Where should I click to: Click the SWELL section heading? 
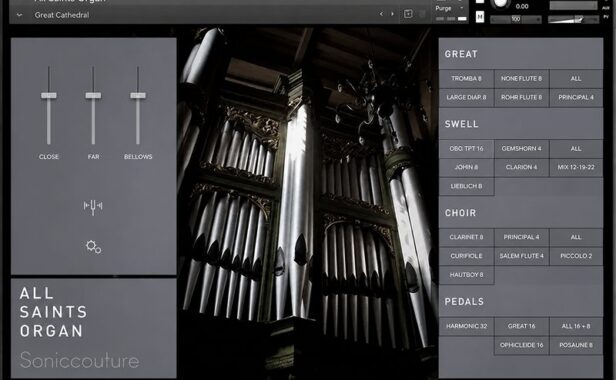pyautogui.click(x=462, y=124)
